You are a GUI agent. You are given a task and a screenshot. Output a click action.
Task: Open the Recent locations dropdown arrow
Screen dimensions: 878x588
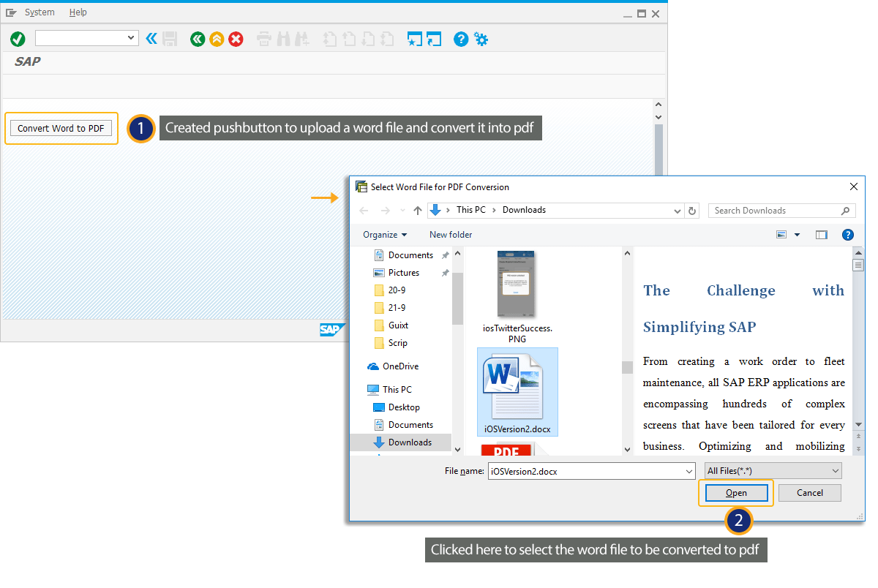[402, 211]
